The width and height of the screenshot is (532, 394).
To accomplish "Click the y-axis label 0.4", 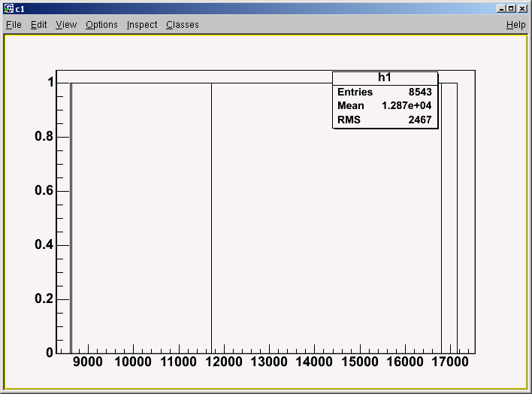I will (44, 244).
